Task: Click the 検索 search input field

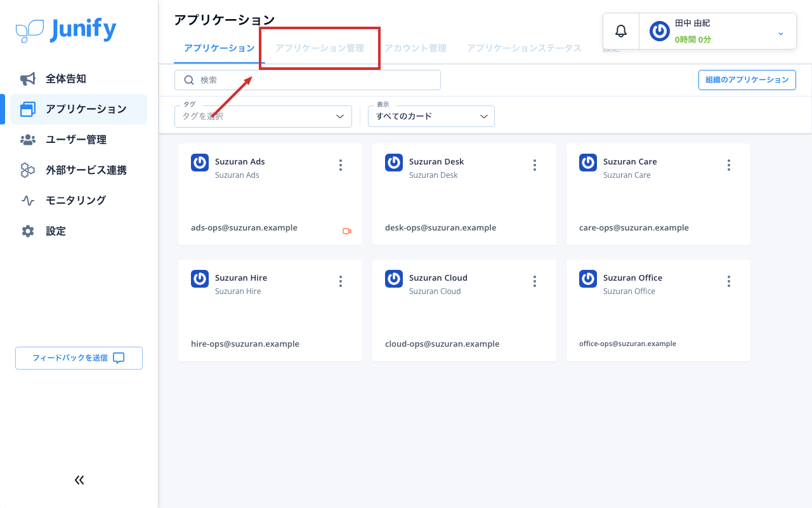Action: coord(308,80)
